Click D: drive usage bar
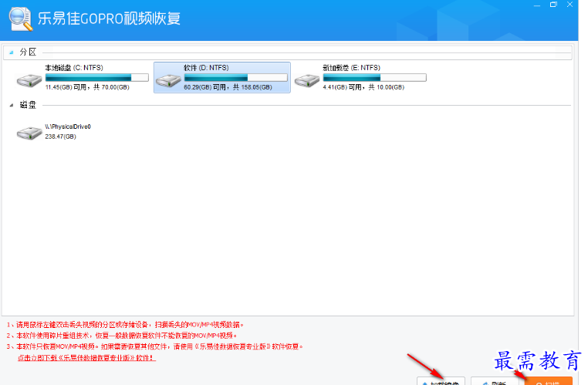 [x=236, y=78]
